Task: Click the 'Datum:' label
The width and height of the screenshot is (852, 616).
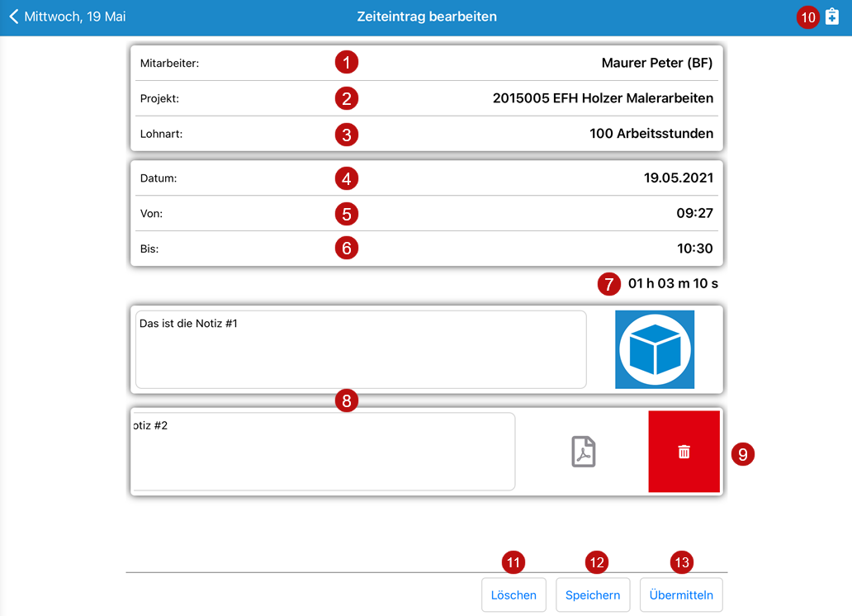Action: [159, 178]
